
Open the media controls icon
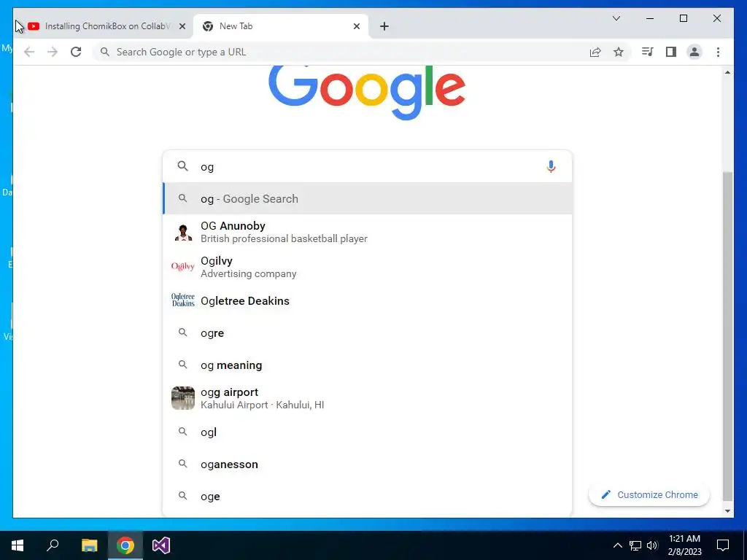tap(647, 52)
